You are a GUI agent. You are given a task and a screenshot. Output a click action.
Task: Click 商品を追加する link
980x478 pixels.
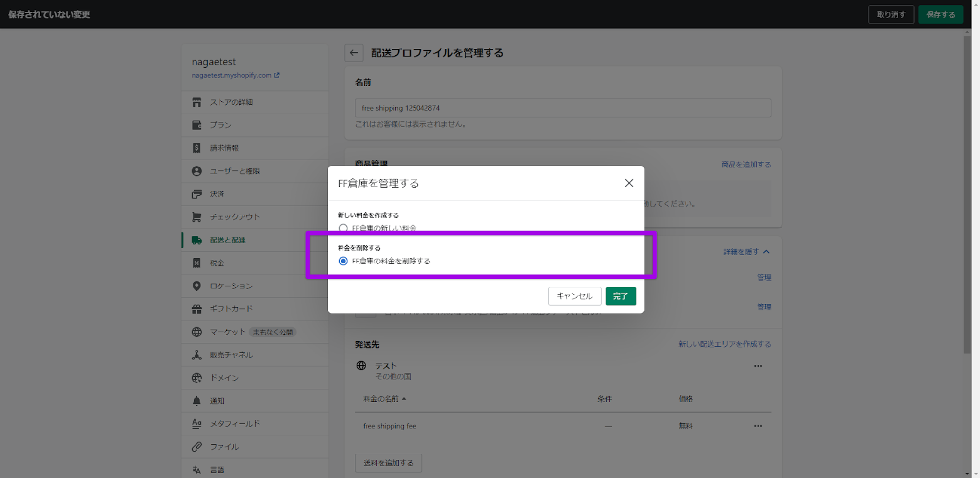[x=746, y=165]
